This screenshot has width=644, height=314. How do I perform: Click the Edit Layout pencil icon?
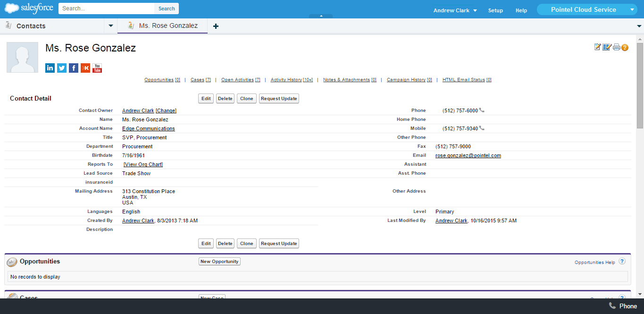[598, 47]
